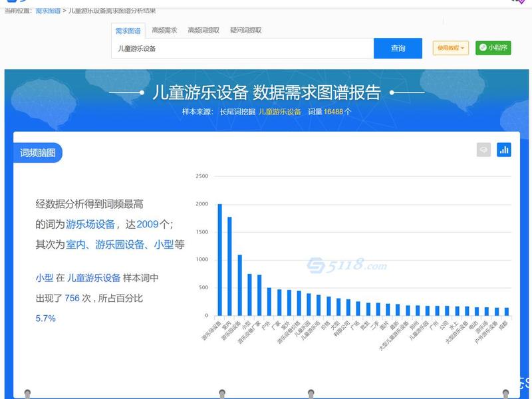Click the x-axis label 电动
532x399 pixels.
point(473,326)
